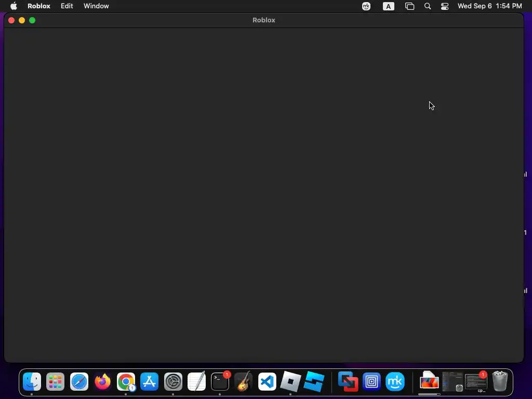The width and height of the screenshot is (532, 399).
Task: Open the App Store Dock icon
Action: tap(149, 381)
